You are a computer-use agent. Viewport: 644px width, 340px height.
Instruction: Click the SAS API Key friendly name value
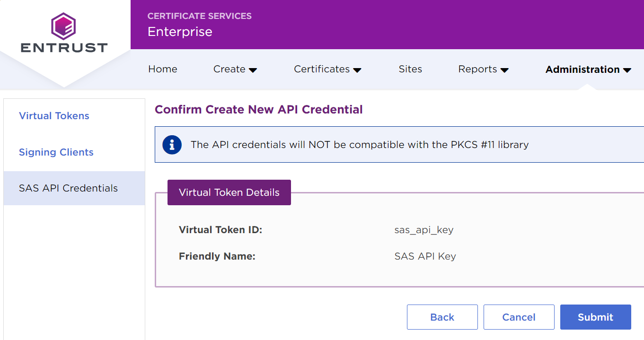[425, 256]
